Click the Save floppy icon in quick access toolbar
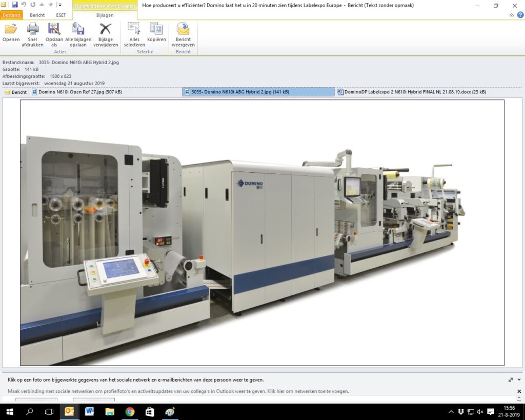Image resolution: width=525 pixels, height=420 pixels. (x=14, y=5)
